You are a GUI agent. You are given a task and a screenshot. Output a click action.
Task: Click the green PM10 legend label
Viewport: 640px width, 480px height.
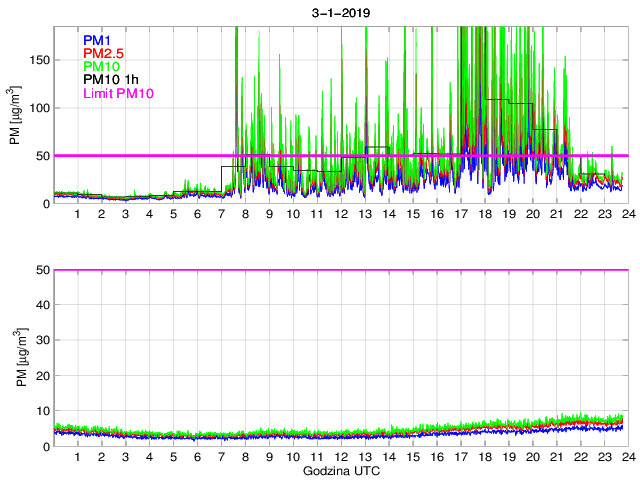(101, 67)
